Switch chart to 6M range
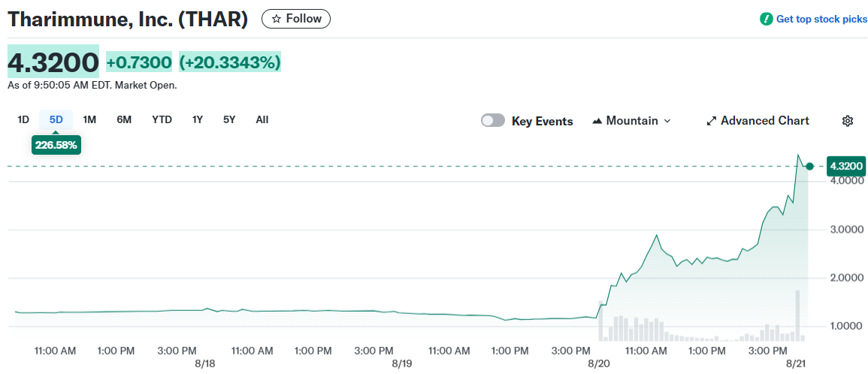Screen dimensions: 868x374 click(124, 119)
